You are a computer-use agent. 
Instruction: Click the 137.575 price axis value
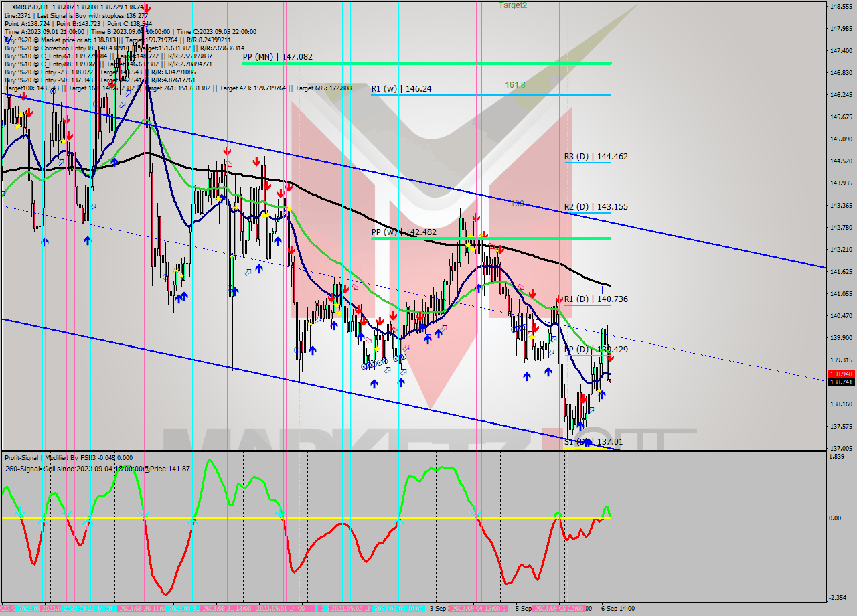[x=840, y=426]
